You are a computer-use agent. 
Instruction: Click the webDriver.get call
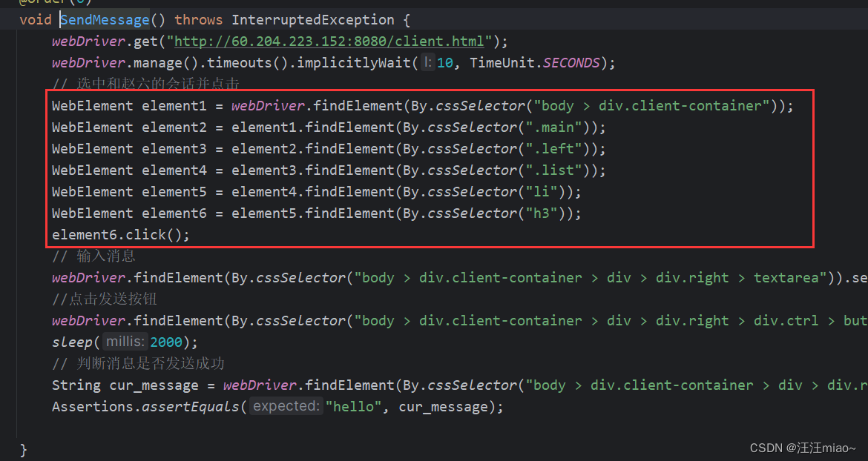pos(105,42)
